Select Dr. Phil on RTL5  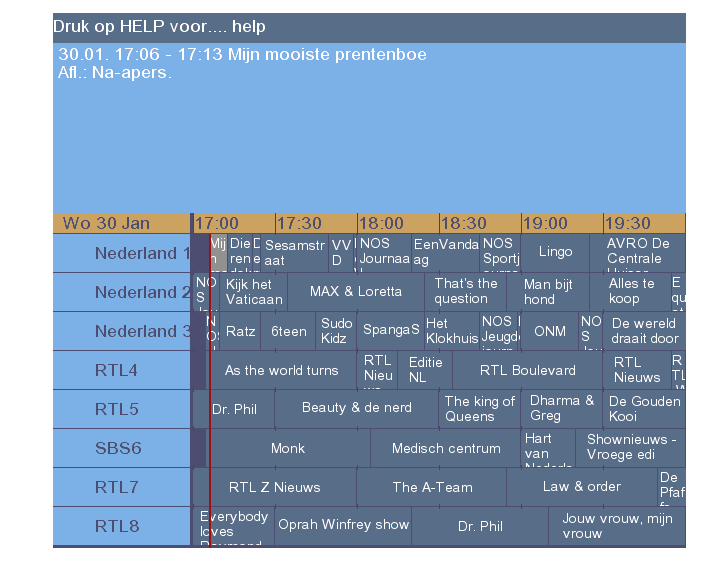234,409
